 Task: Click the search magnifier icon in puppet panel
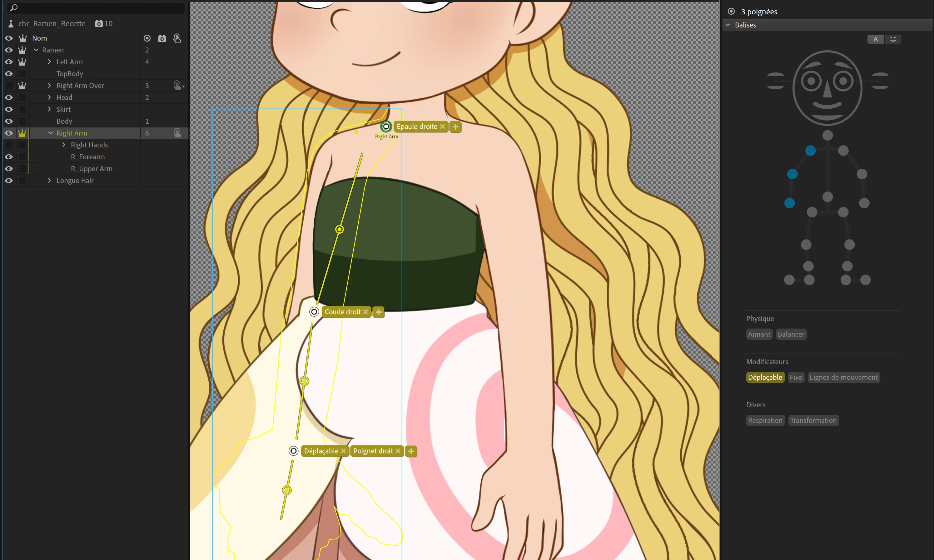tap(14, 7)
